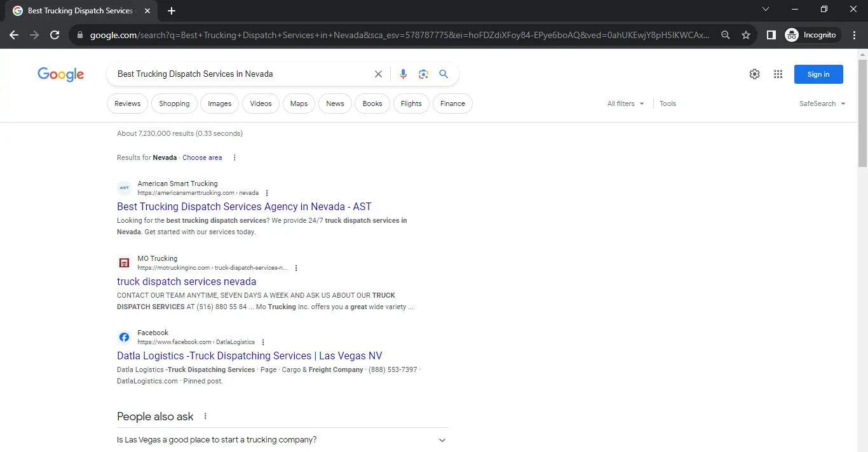Open Google settings gear icon
Screen dimensions: 868x452
[x=754, y=74]
